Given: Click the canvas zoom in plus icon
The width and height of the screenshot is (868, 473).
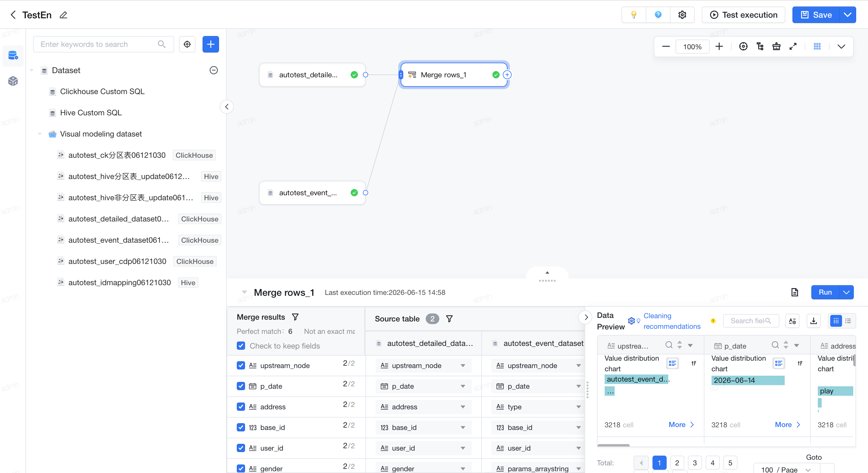Looking at the screenshot, I should (719, 47).
